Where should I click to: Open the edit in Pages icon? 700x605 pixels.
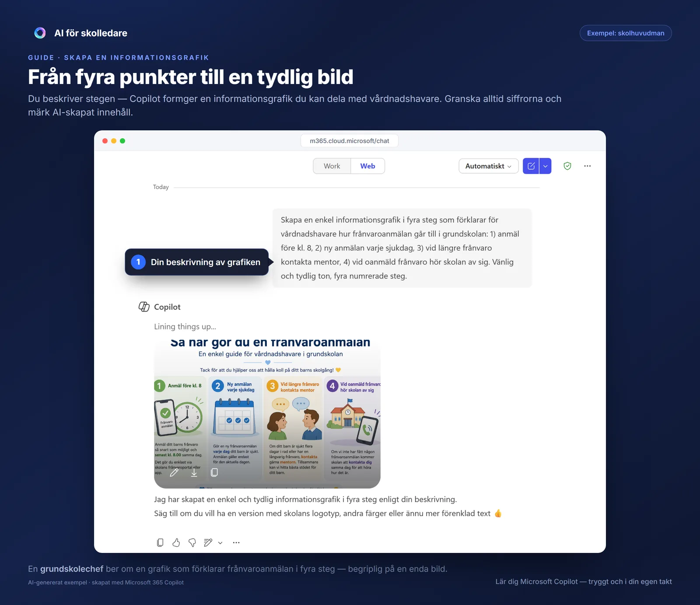tap(208, 542)
